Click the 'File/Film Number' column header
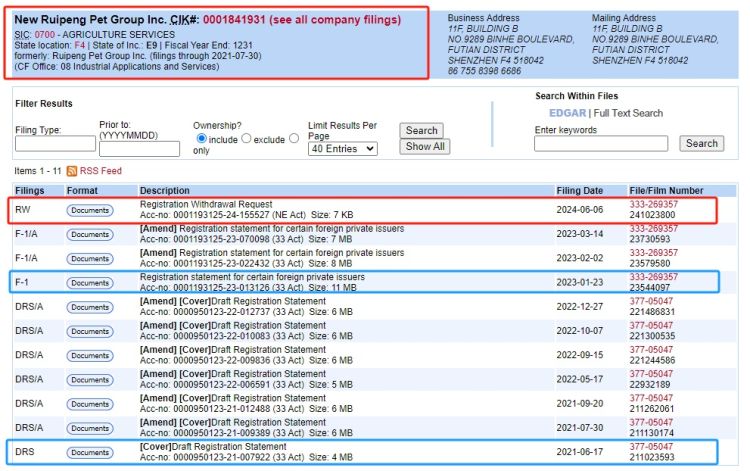Image resolution: width=750 pixels, height=471 pixels. [x=666, y=190]
